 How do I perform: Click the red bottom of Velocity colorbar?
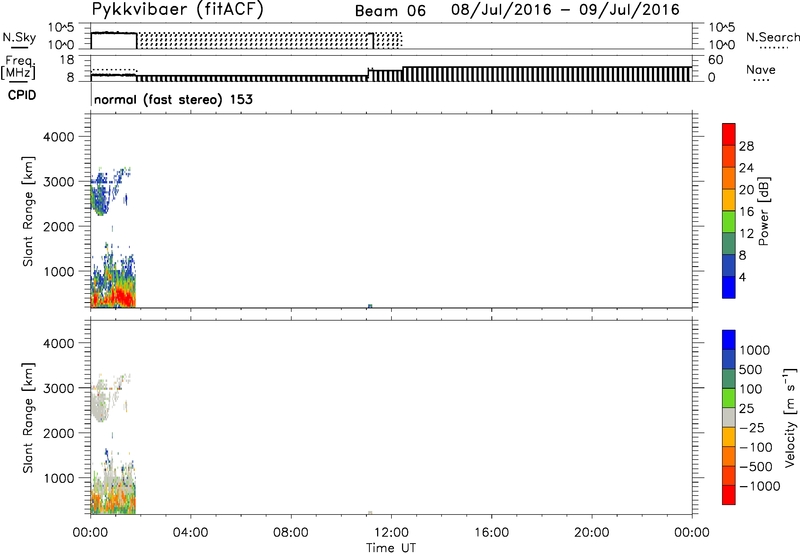pyautogui.click(x=729, y=495)
